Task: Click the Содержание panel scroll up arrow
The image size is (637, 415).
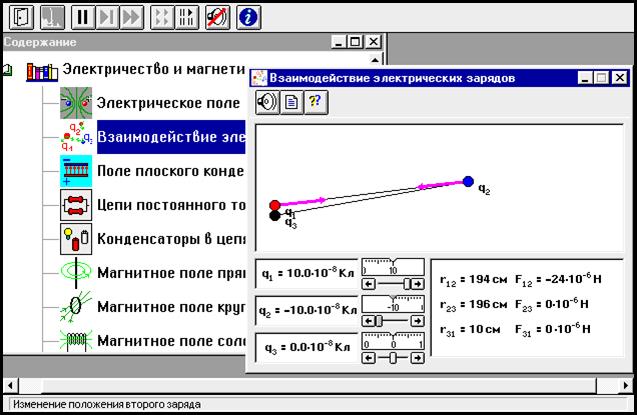Action: (375, 60)
